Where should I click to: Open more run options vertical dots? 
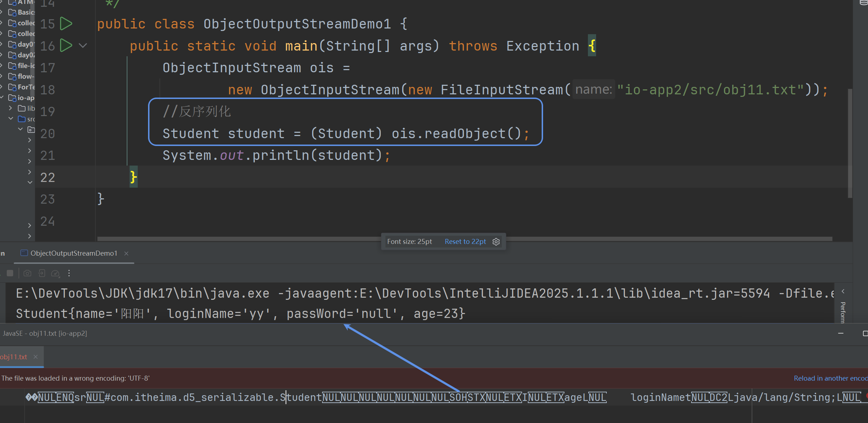69,273
